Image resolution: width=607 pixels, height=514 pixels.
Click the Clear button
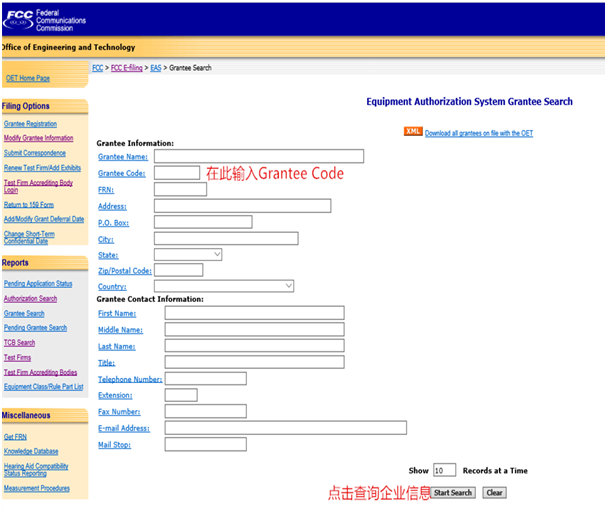coord(494,493)
